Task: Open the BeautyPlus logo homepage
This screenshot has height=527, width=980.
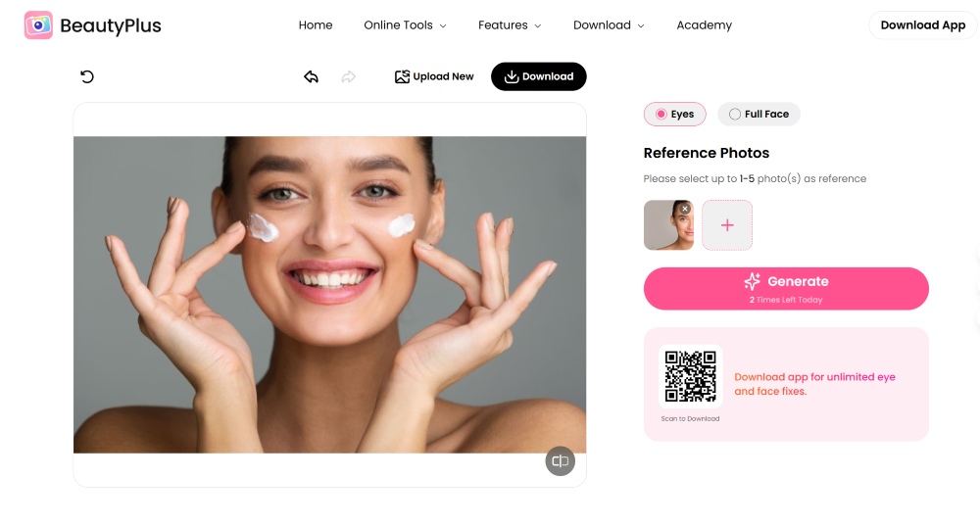Action: (x=92, y=24)
